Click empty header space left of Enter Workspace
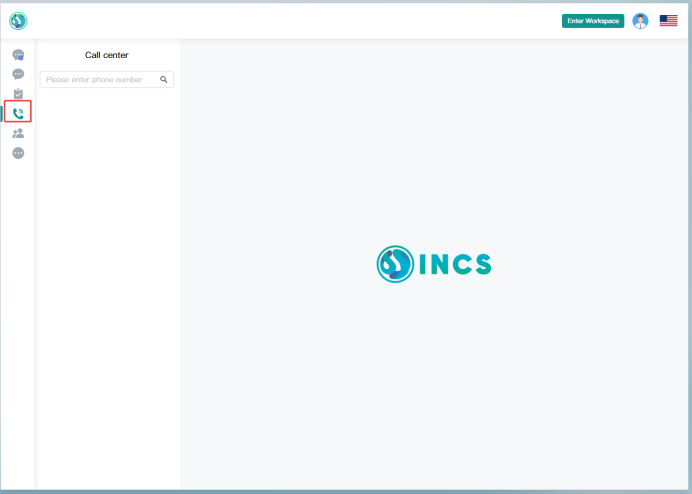Image resolution: width=692 pixels, height=494 pixels. (x=300, y=20)
